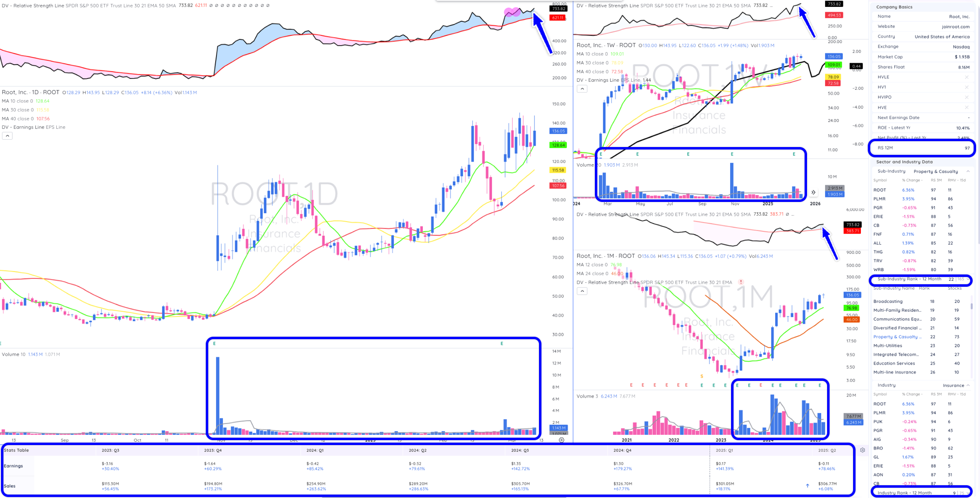
Task: Collapse the weekly chart indicator legend
Action: click(582, 89)
